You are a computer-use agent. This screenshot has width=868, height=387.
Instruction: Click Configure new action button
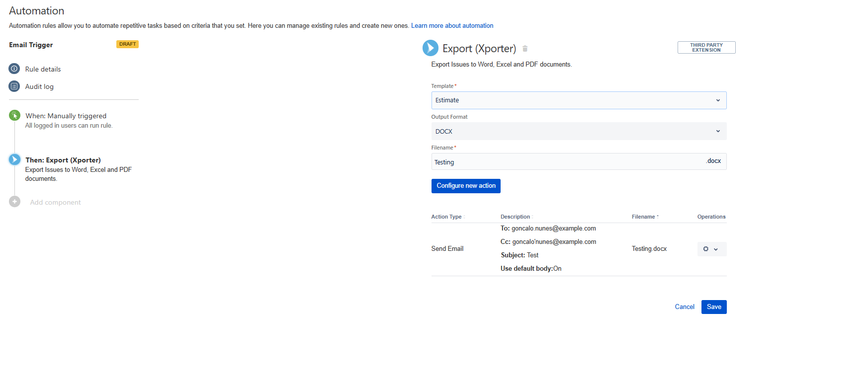pyautogui.click(x=466, y=186)
